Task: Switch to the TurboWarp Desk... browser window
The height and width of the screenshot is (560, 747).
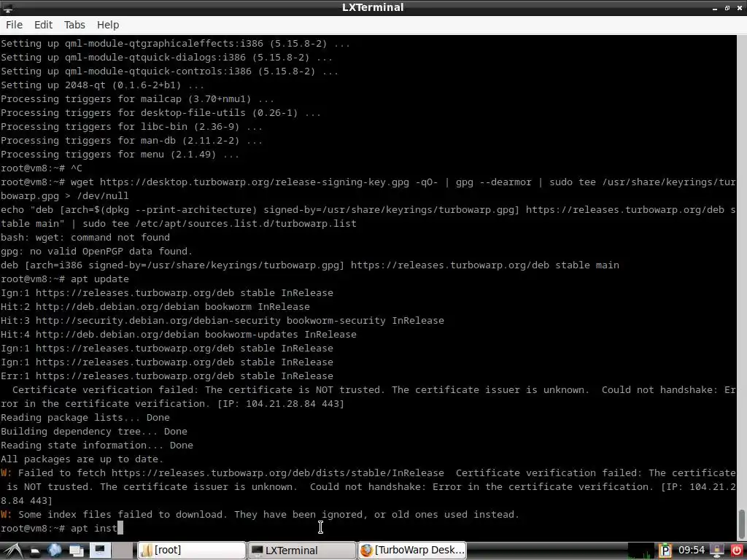Action: tap(412, 551)
